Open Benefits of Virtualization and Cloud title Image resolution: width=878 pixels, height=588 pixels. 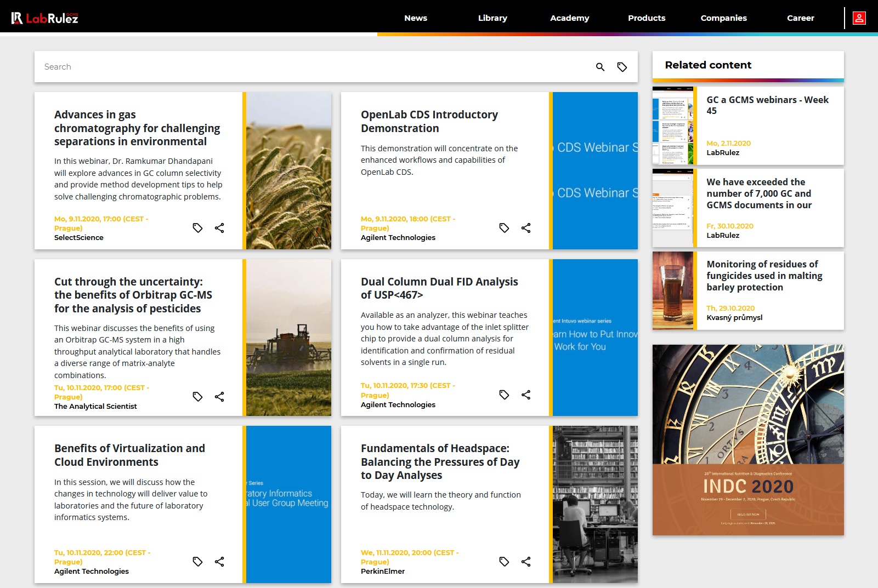[129, 455]
